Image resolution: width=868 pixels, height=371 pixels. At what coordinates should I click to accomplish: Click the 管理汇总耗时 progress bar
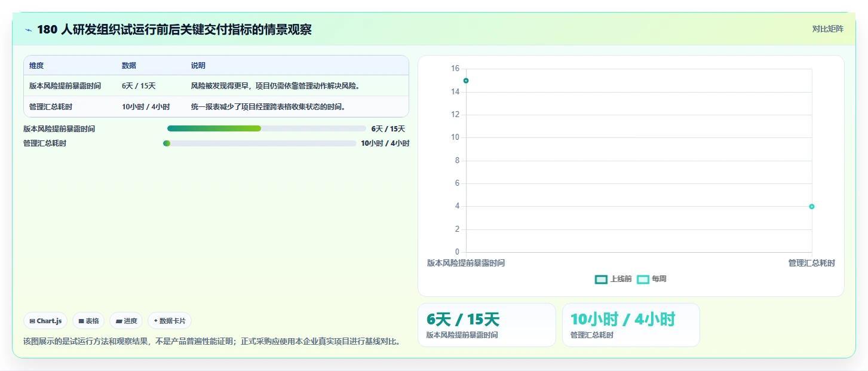tap(259, 143)
